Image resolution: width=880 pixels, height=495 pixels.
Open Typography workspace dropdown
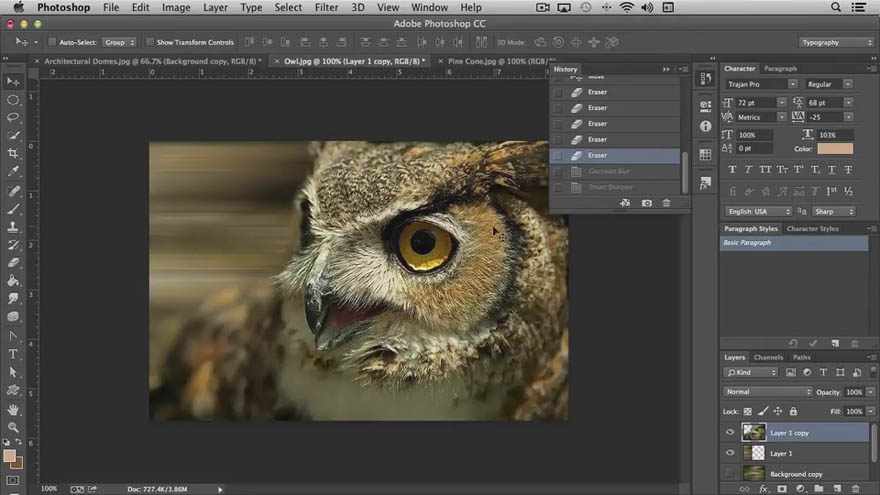click(836, 42)
